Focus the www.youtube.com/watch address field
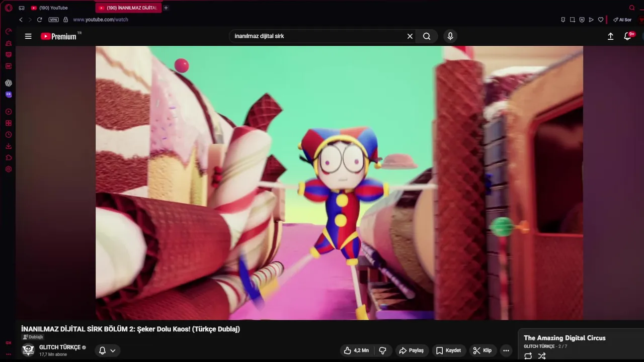This screenshot has height=362, width=644. 101,20
